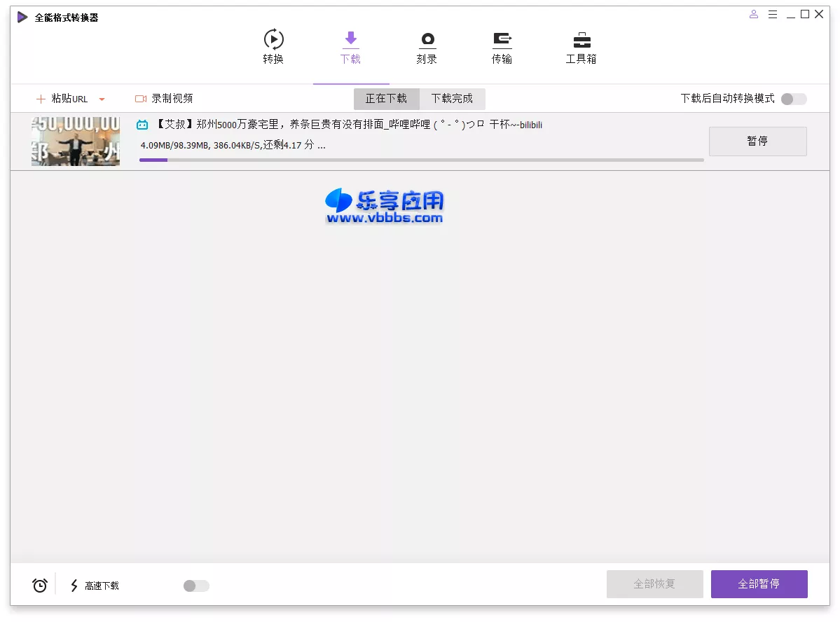840x622 pixels.
Task: Switch to the 下载完成 completed downloads tab
Action: (x=452, y=99)
